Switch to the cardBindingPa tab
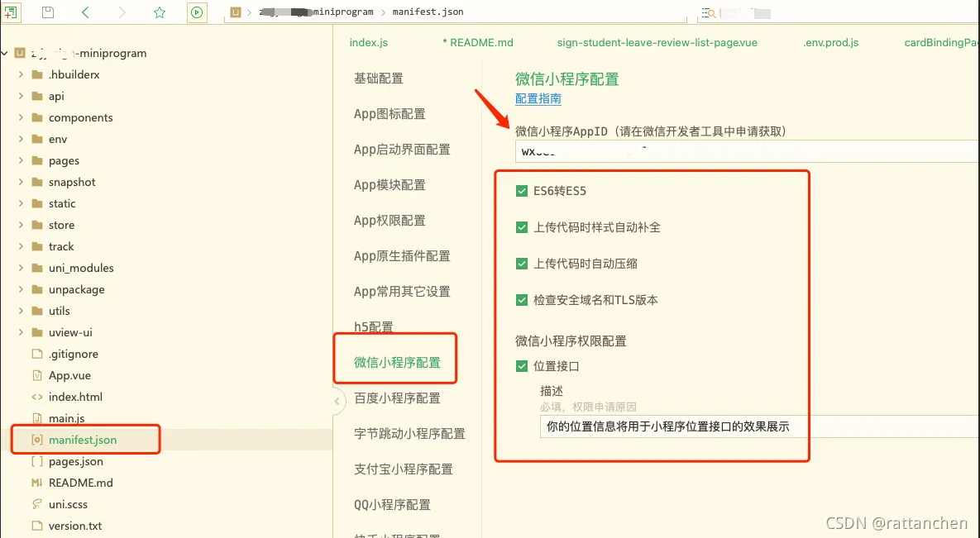The image size is (980, 538). click(x=941, y=42)
